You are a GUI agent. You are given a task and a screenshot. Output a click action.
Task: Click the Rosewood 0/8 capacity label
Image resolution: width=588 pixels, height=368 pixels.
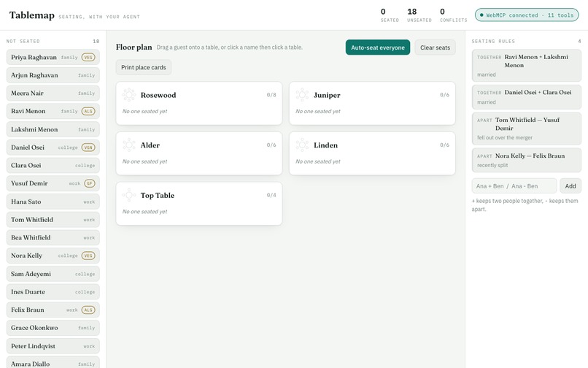271,95
